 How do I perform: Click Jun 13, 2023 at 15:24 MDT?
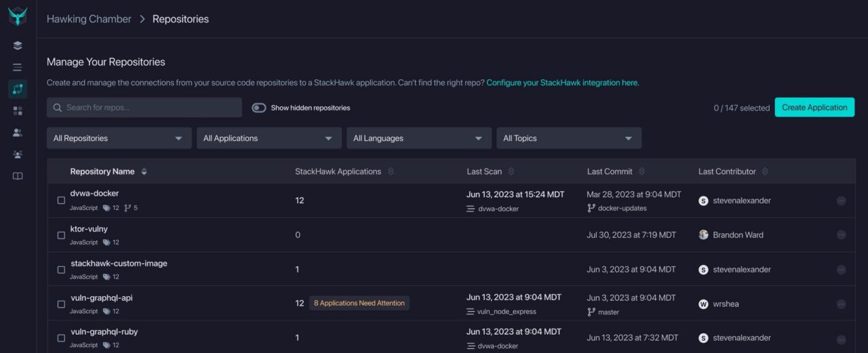(x=515, y=194)
